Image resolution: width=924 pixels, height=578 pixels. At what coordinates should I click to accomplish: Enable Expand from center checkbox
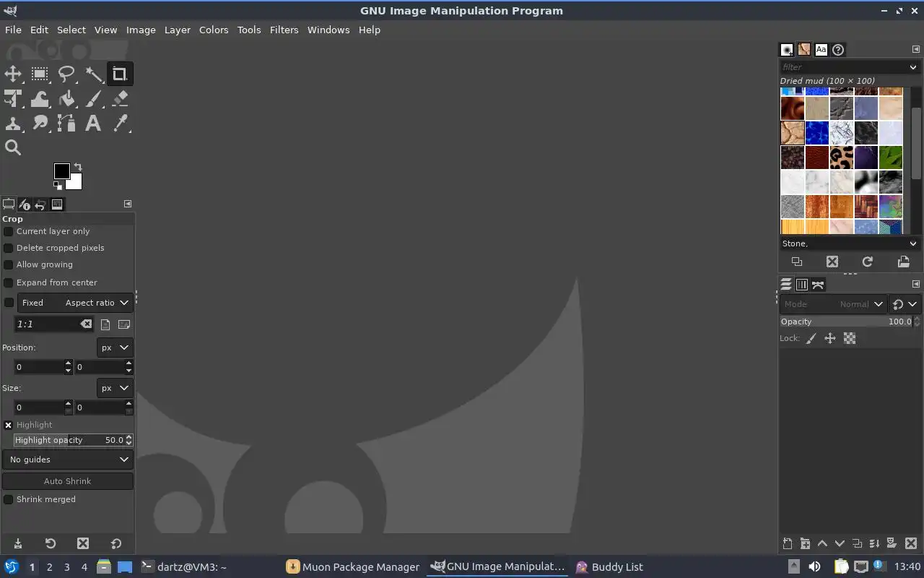(x=9, y=282)
